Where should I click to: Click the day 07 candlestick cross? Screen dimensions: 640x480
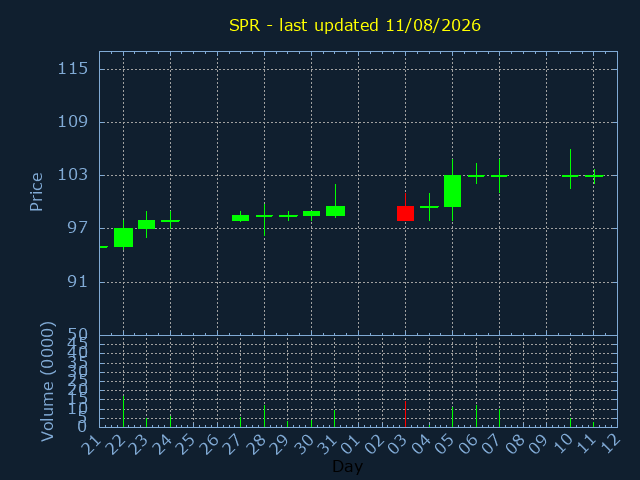499,176
